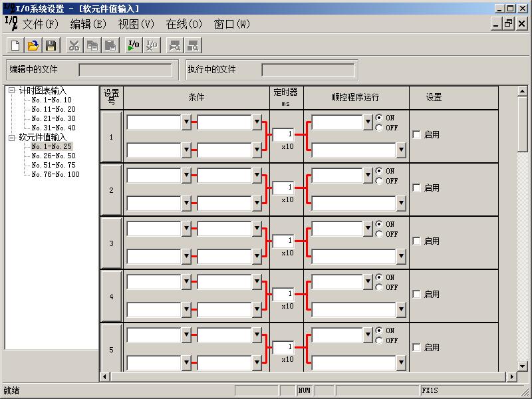This screenshot has height=399, width=532.
Task: Tick the 启用 checkbox for setting 4
Action: (x=416, y=295)
